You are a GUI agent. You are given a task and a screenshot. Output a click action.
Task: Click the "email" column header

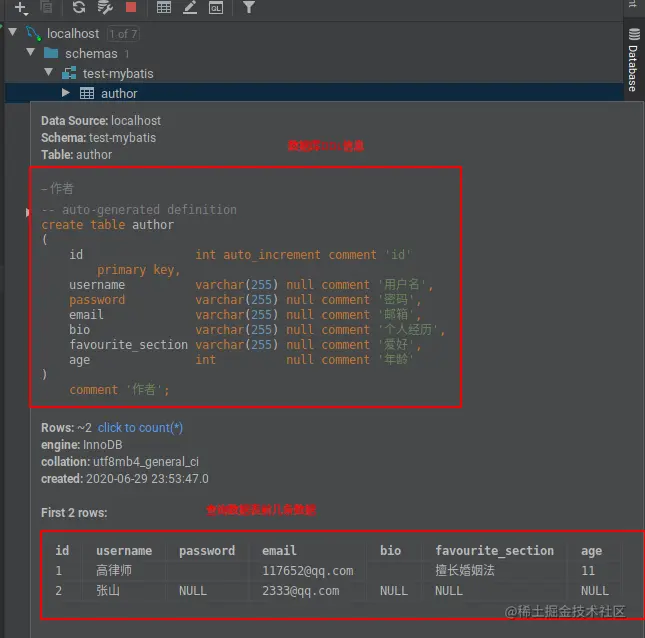click(279, 550)
